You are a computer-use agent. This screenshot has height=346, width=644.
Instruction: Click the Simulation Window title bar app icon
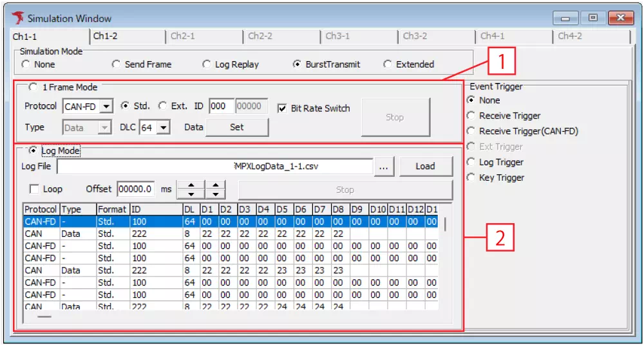pyautogui.click(x=17, y=18)
